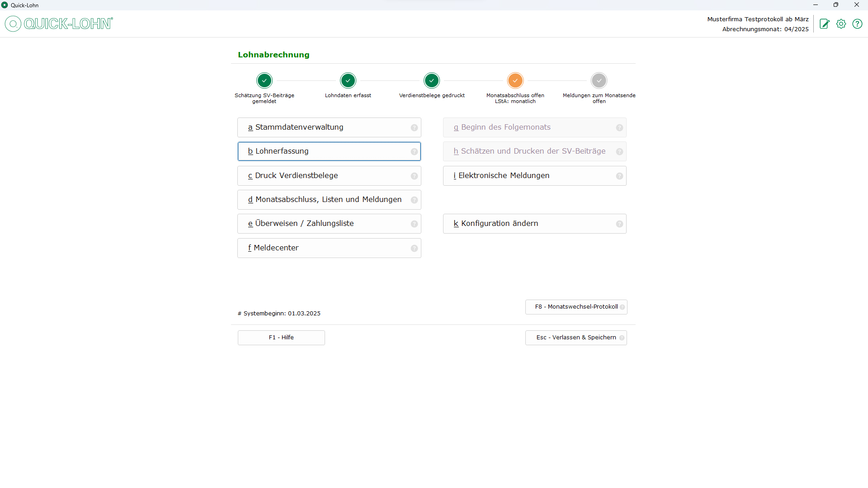Click the edit note icon in header

825,24
